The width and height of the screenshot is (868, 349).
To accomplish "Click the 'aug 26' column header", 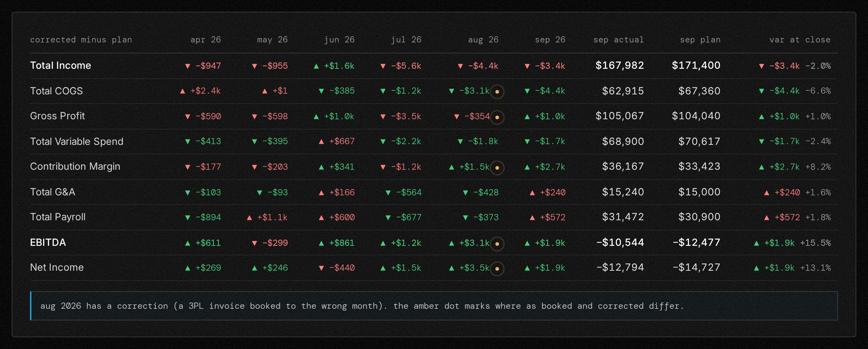I will pos(483,40).
